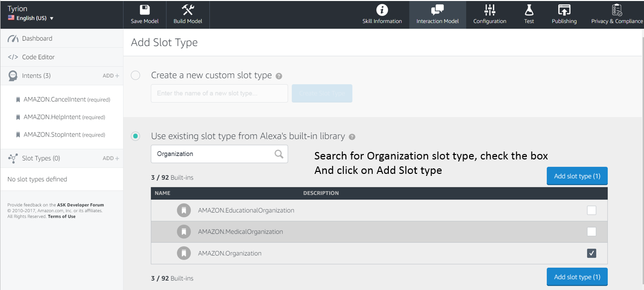Screen dimensions: 644x290
Task: Open the Publishing upload icon
Action: 564,10
